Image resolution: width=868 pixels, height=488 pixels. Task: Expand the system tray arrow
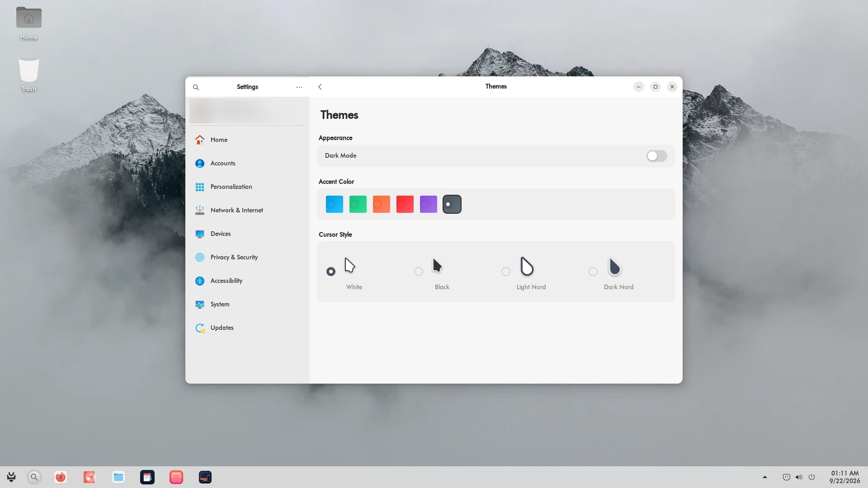point(765,477)
